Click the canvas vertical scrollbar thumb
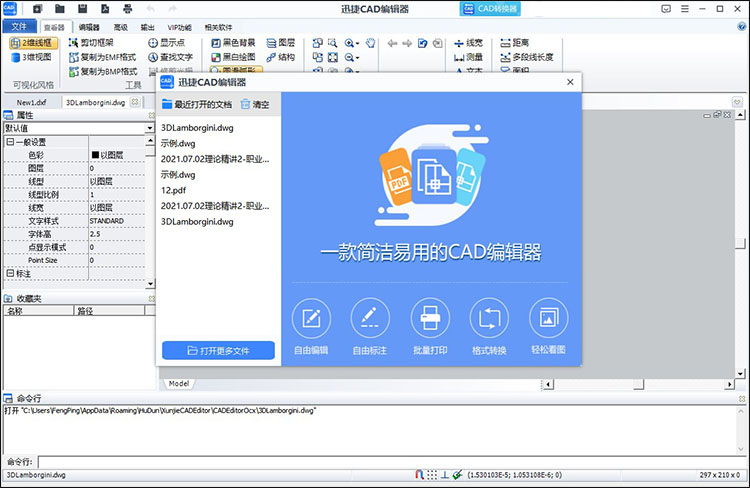Screen dimensions: 750x488 click(x=740, y=243)
